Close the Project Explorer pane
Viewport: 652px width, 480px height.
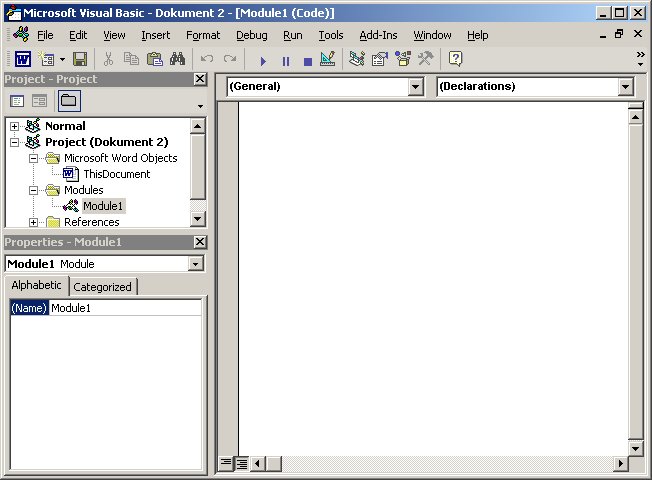point(200,79)
